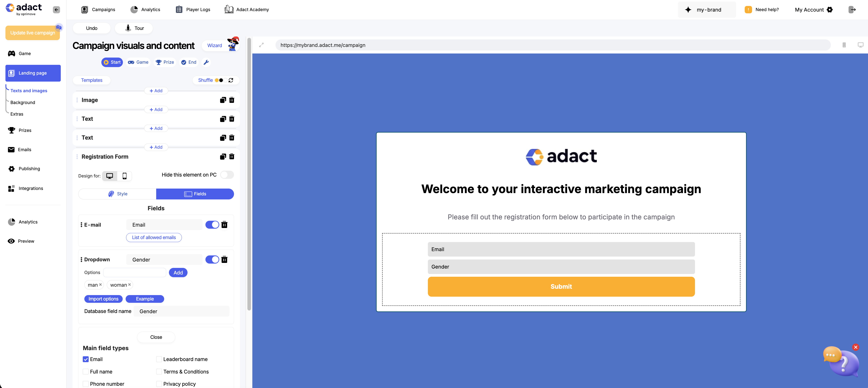
Task: Collapse the sidebar with arrow icon
Action: tap(57, 10)
